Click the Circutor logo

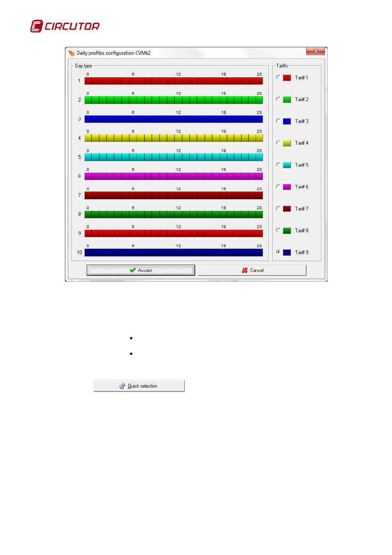(65, 26)
